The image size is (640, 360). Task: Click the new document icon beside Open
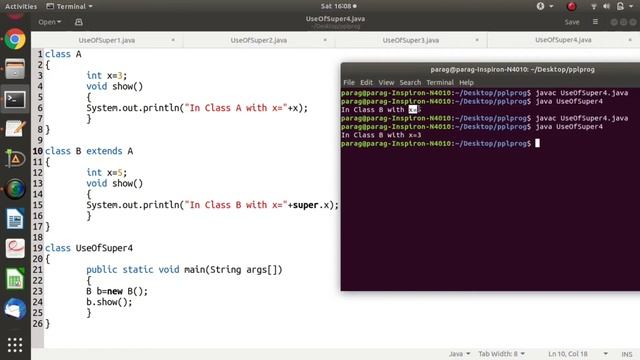[79, 22]
